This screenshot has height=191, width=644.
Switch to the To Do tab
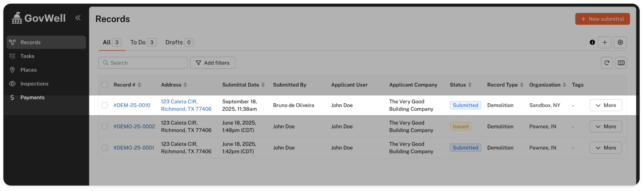[x=143, y=42]
